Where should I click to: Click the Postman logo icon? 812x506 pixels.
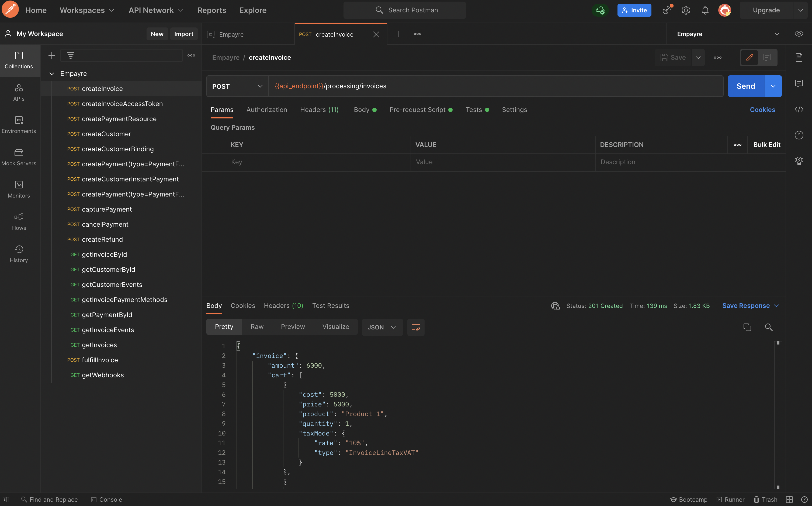coord(11,10)
